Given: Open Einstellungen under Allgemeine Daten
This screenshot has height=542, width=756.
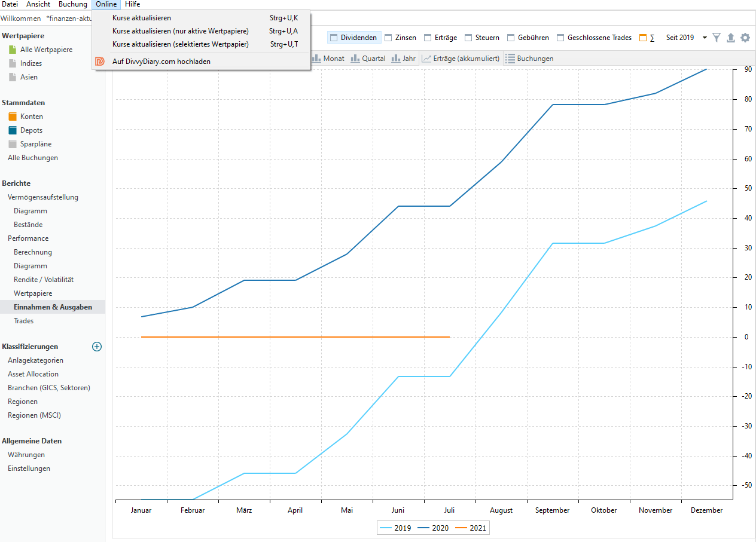Looking at the screenshot, I should [x=29, y=468].
